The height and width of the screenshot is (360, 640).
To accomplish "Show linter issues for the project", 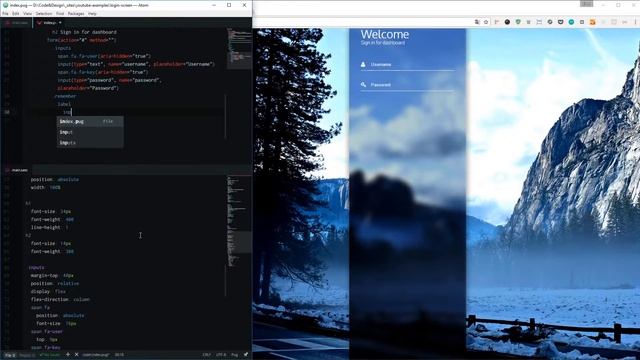I will (x=27, y=355).
